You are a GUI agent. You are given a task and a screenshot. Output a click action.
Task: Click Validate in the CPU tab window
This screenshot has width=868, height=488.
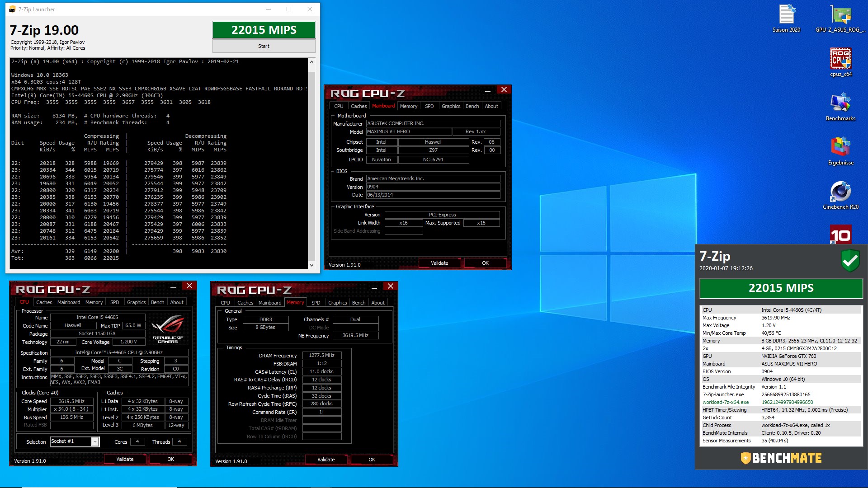125,459
